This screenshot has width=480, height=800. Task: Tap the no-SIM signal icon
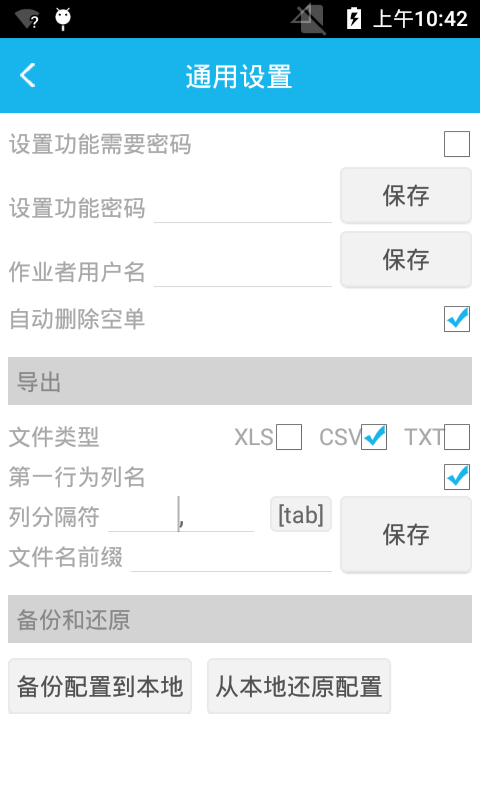point(309,19)
